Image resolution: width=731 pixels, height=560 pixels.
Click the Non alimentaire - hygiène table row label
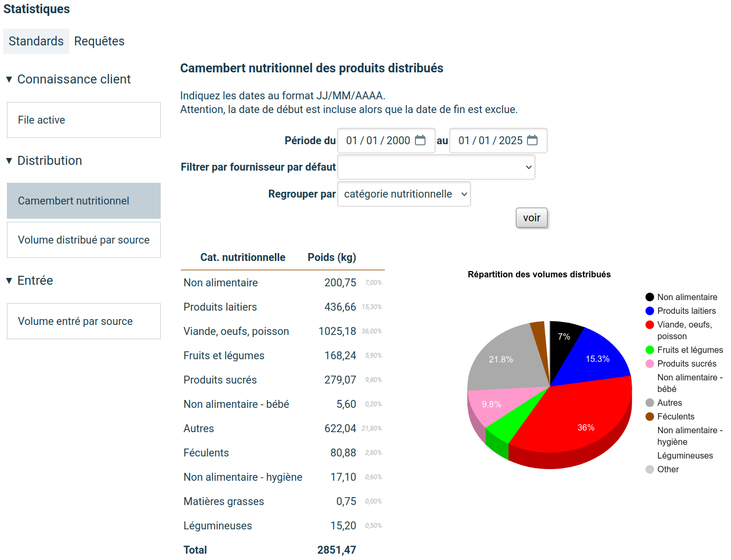[243, 477]
